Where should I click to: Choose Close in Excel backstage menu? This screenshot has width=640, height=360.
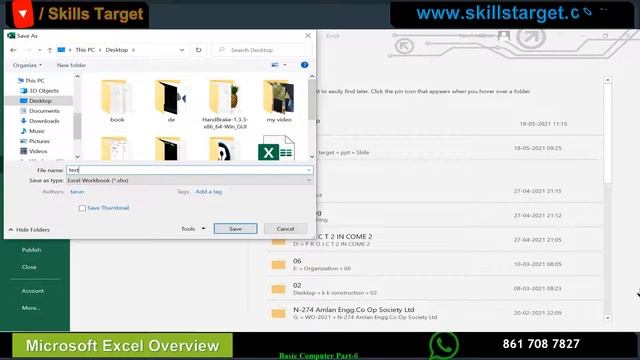click(29, 267)
